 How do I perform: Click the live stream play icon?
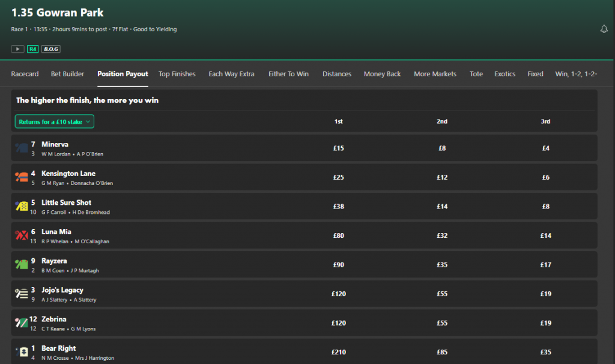(x=17, y=49)
